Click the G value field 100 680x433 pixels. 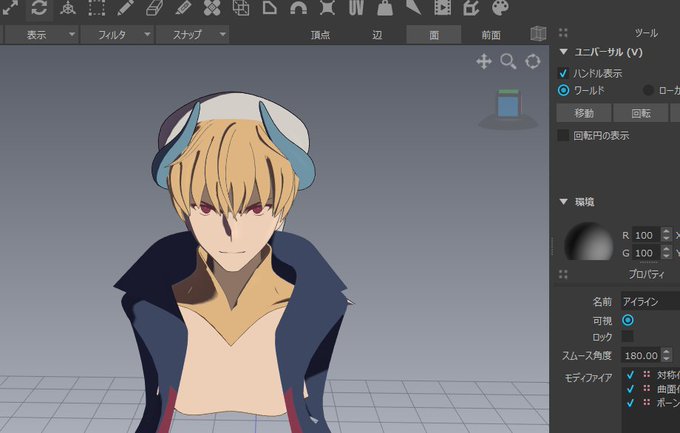click(x=647, y=253)
